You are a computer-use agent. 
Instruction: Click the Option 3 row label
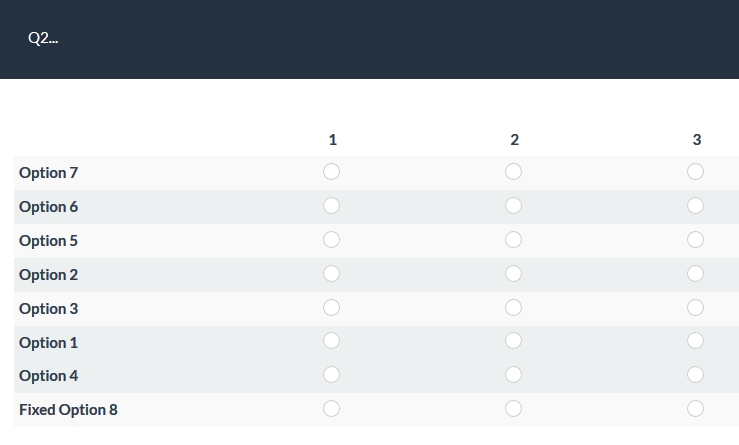click(48, 309)
